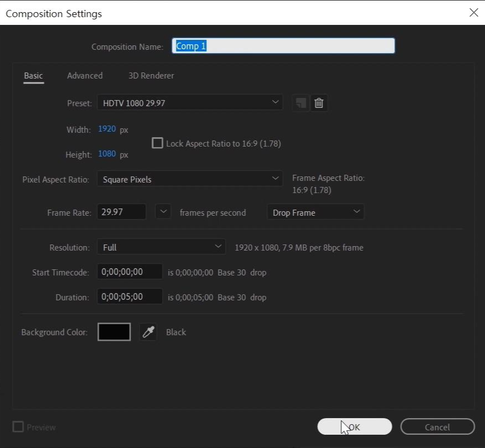Switch to the Basic tab
Image resolution: width=485 pixels, height=448 pixels.
(33, 75)
